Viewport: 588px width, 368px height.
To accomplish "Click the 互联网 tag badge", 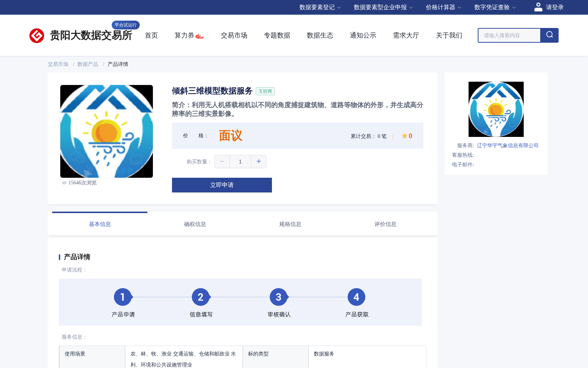I will [x=265, y=91].
